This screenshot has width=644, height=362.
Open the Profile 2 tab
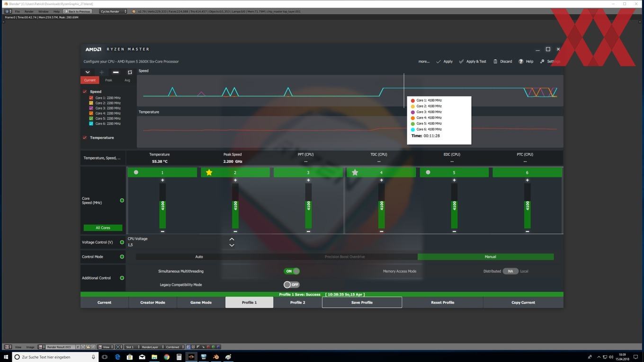point(297,302)
